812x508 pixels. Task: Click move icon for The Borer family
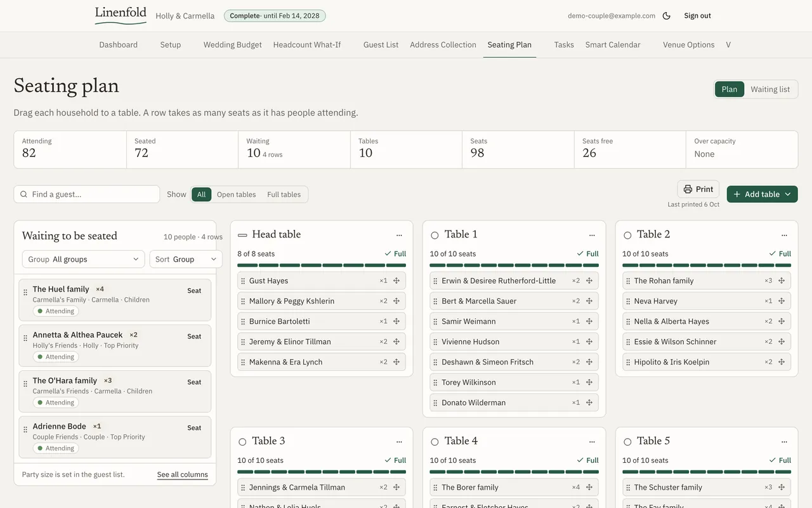[x=589, y=487]
